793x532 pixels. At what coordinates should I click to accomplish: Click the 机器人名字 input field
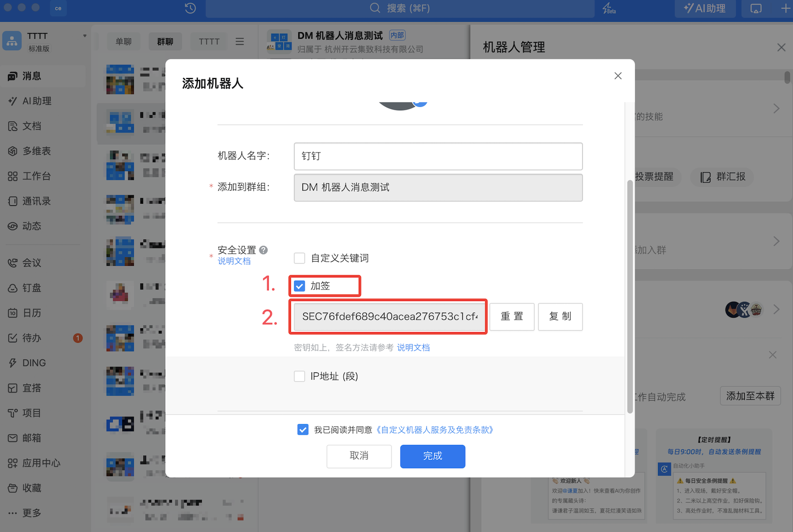[438, 157]
